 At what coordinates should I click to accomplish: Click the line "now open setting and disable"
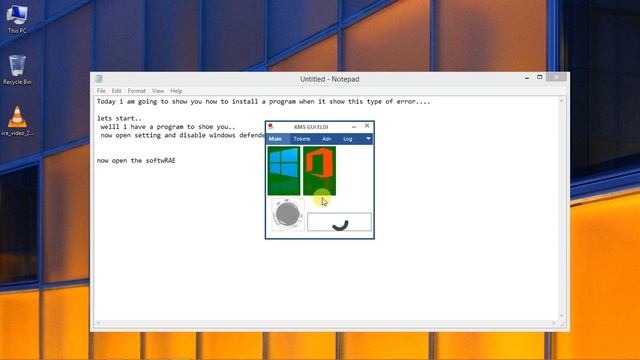pyautogui.click(x=182, y=135)
